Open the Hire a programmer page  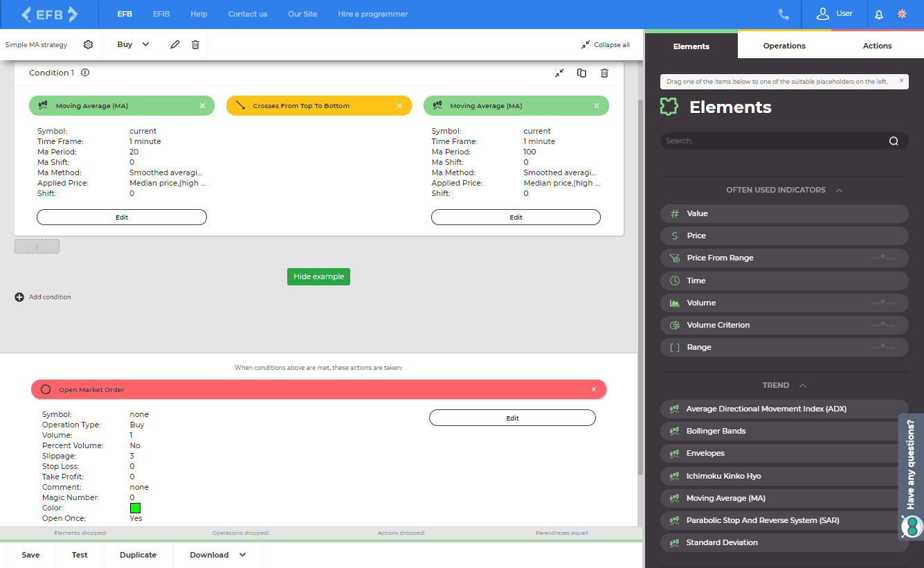click(x=372, y=14)
